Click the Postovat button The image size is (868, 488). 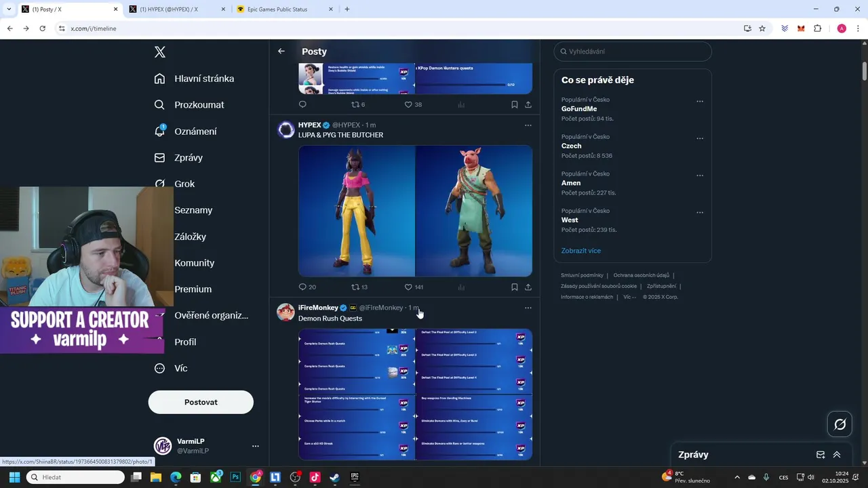pyautogui.click(x=201, y=402)
